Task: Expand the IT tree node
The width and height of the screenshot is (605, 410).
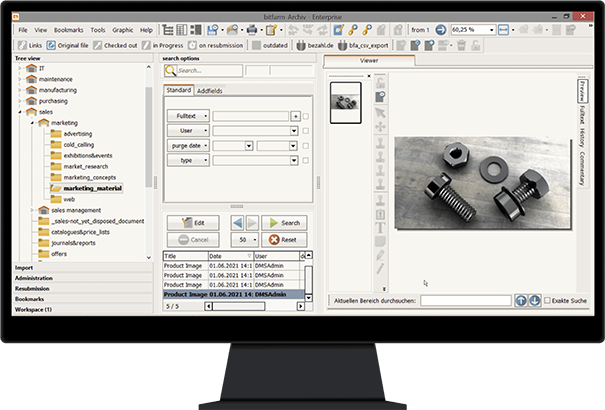Action: (x=20, y=68)
